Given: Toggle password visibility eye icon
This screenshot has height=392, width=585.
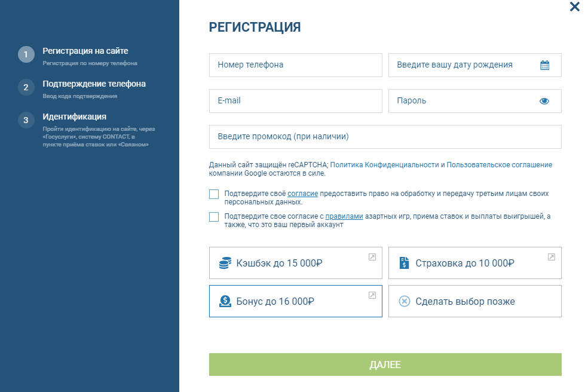Looking at the screenshot, I should tap(544, 101).
